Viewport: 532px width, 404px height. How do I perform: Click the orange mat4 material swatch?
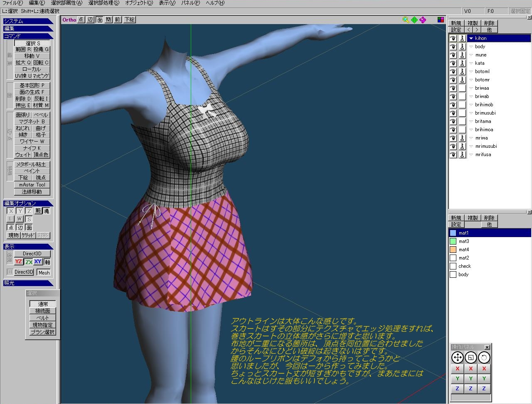[453, 250]
